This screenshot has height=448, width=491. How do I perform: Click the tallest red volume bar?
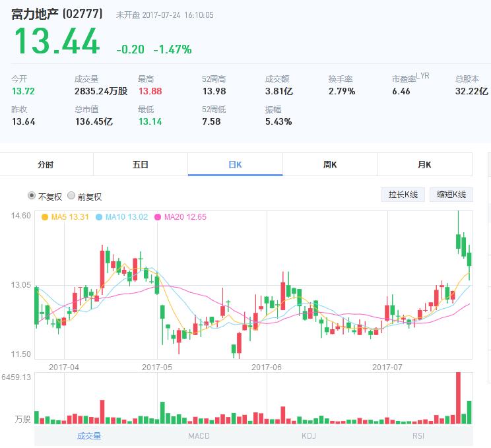coord(457,398)
